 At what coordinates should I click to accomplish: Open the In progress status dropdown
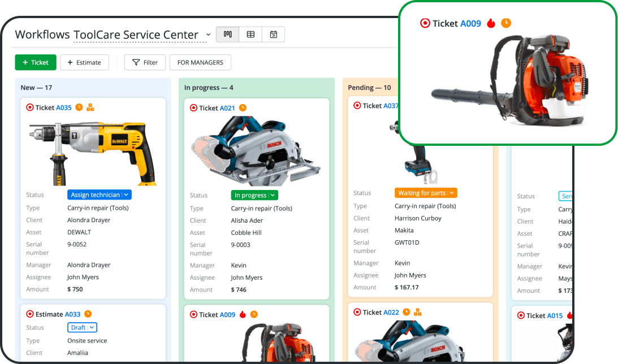click(x=254, y=195)
